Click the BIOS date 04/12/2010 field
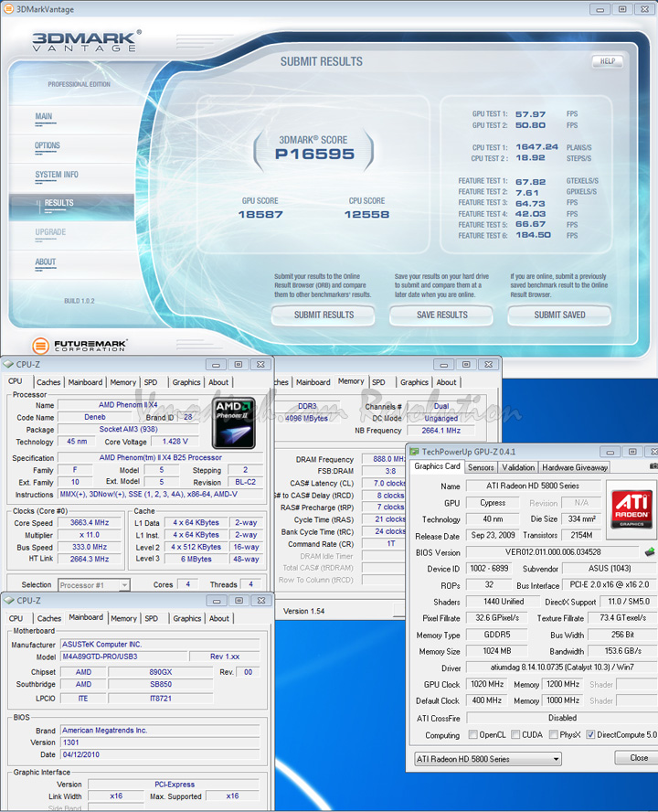Screen dimensions: 658x812 [160, 754]
